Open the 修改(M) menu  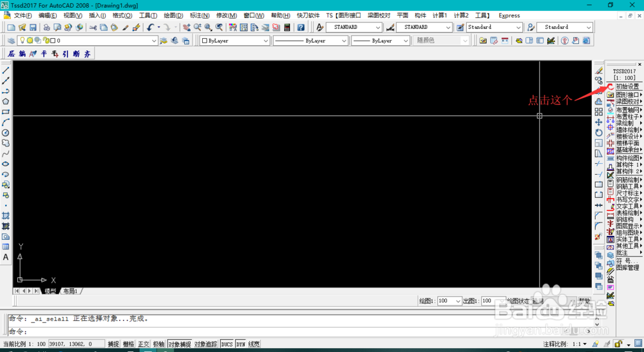pos(227,15)
